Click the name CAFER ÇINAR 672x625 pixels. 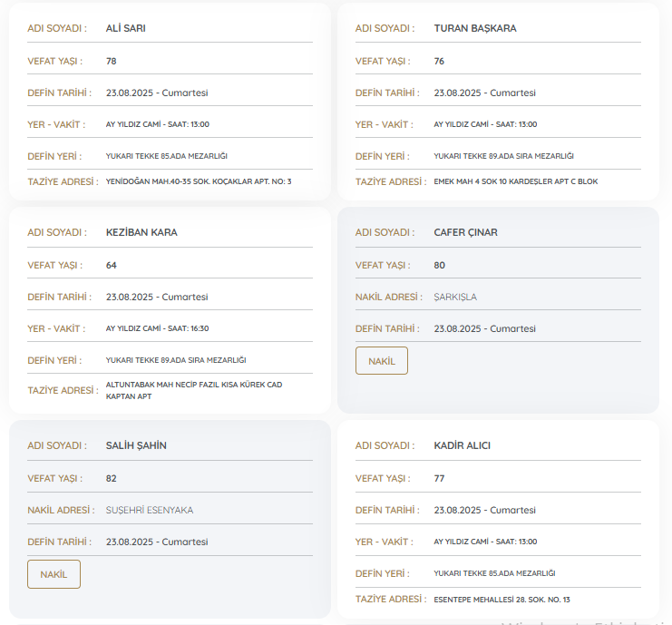pos(465,232)
